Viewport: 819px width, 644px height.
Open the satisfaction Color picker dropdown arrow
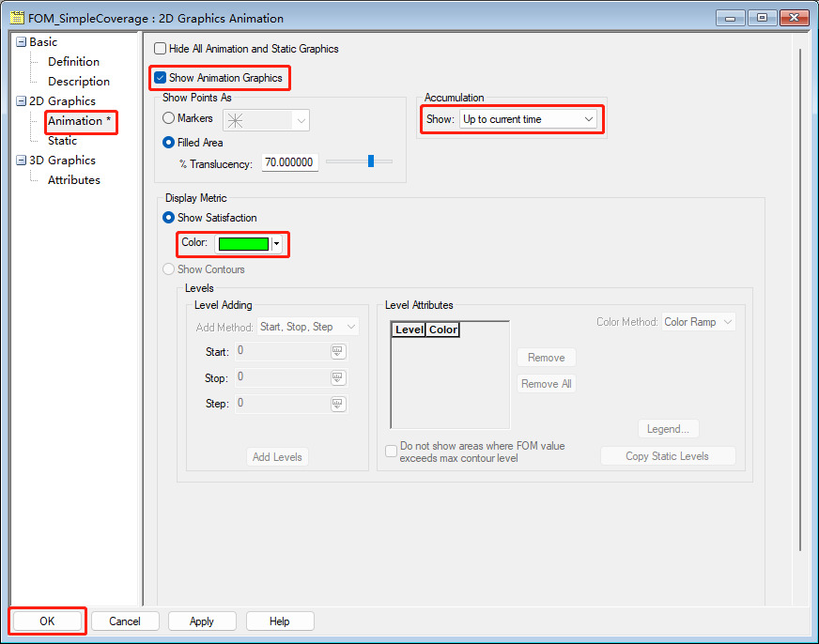click(277, 244)
